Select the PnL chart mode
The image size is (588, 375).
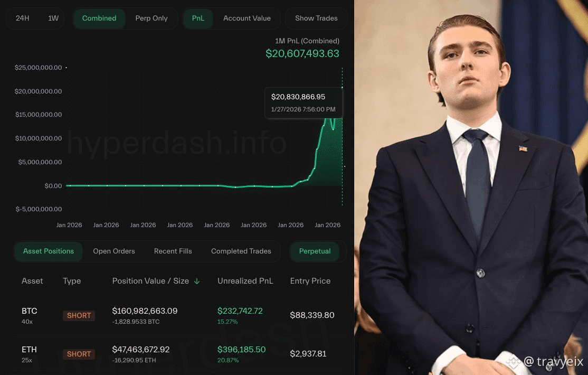(x=198, y=18)
